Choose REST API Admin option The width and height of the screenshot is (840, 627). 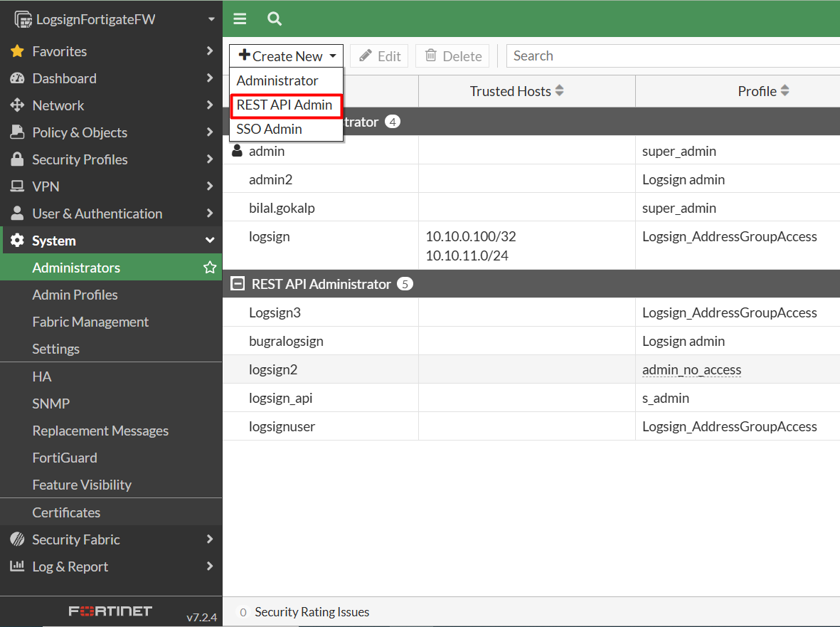tap(286, 105)
